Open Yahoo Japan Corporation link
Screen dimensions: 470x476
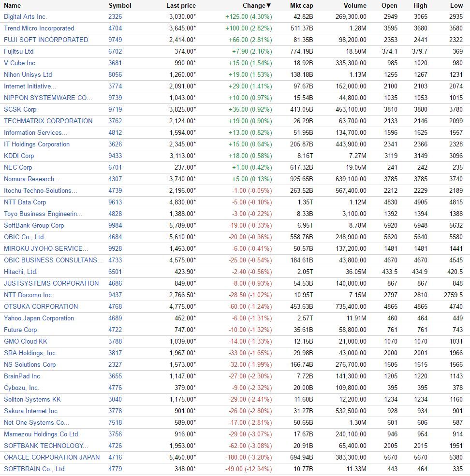pyautogui.click(x=39, y=318)
